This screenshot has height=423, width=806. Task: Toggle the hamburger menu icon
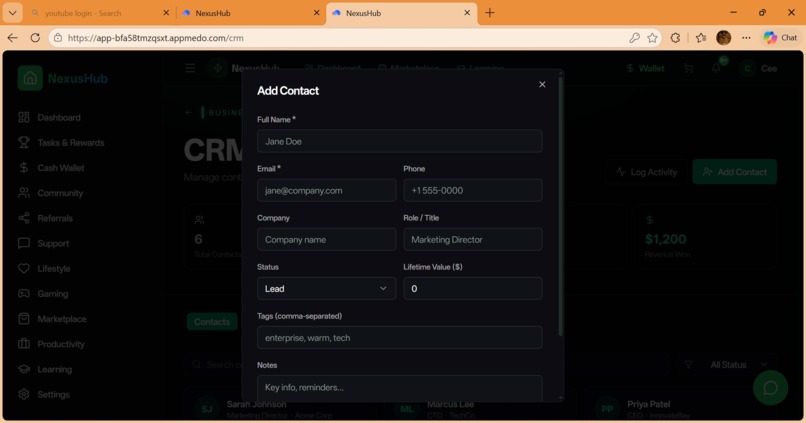[190, 68]
